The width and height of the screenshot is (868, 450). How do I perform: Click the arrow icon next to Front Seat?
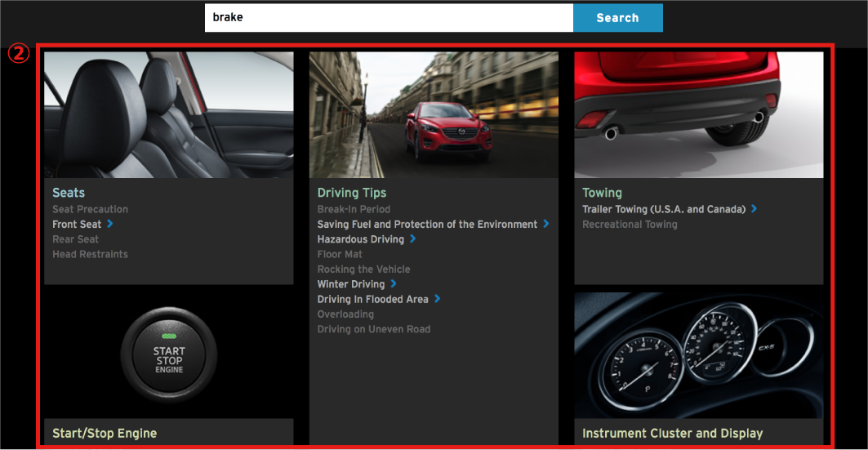[110, 224]
